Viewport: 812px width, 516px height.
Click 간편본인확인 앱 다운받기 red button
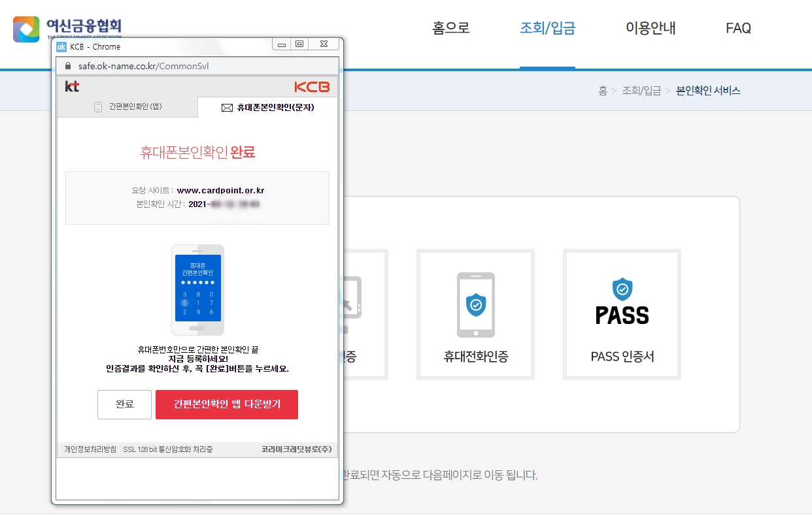pyautogui.click(x=227, y=404)
